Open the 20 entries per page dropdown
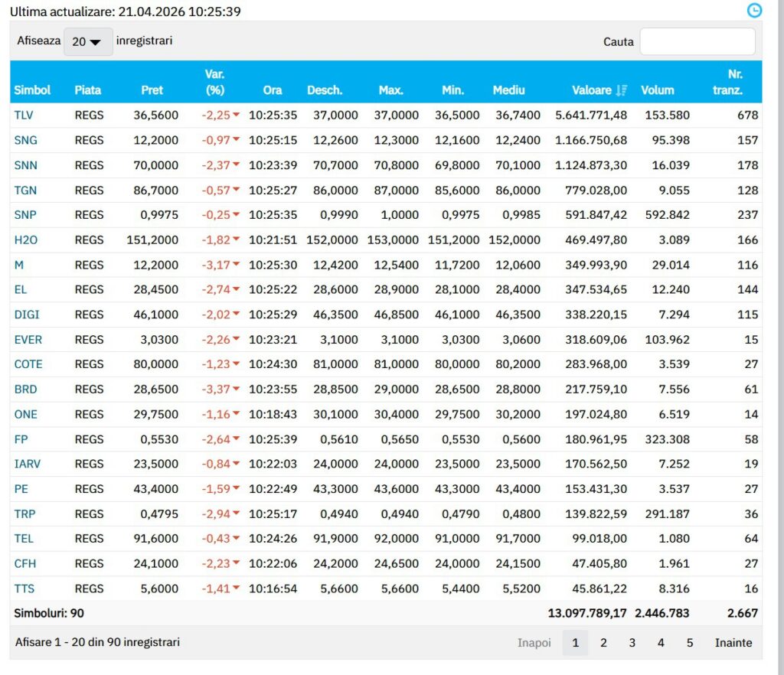This screenshot has width=784, height=675. pyautogui.click(x=87, y=41)
